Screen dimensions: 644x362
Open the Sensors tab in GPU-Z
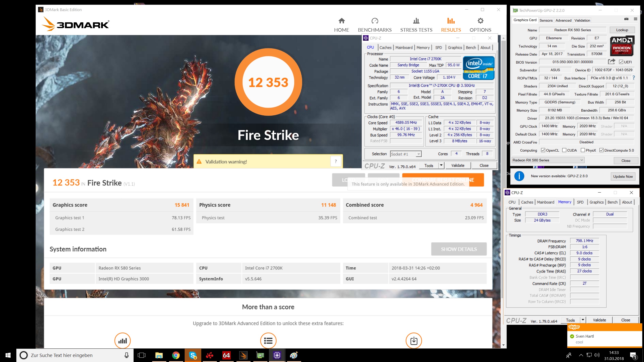click(546, 20)
